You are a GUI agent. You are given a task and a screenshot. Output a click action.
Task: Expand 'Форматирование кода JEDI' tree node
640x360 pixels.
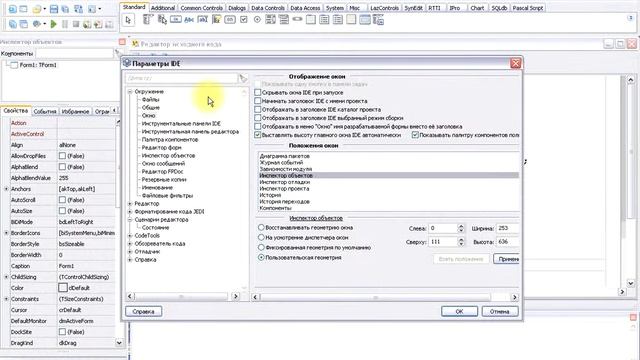[x=130, y=212]
